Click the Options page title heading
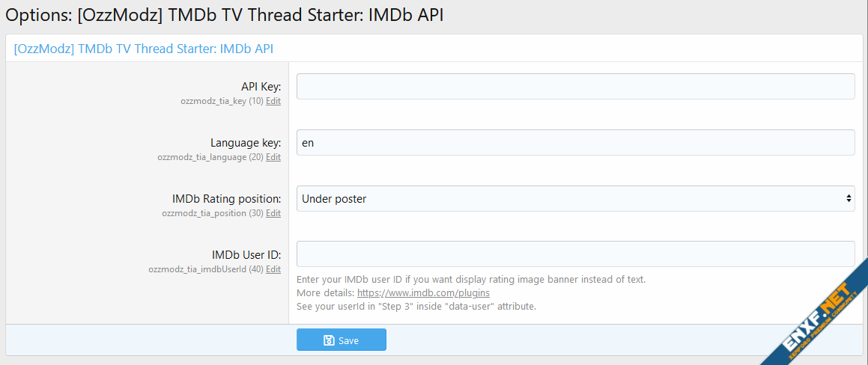868x365 pixels. [x=225, y=16]
